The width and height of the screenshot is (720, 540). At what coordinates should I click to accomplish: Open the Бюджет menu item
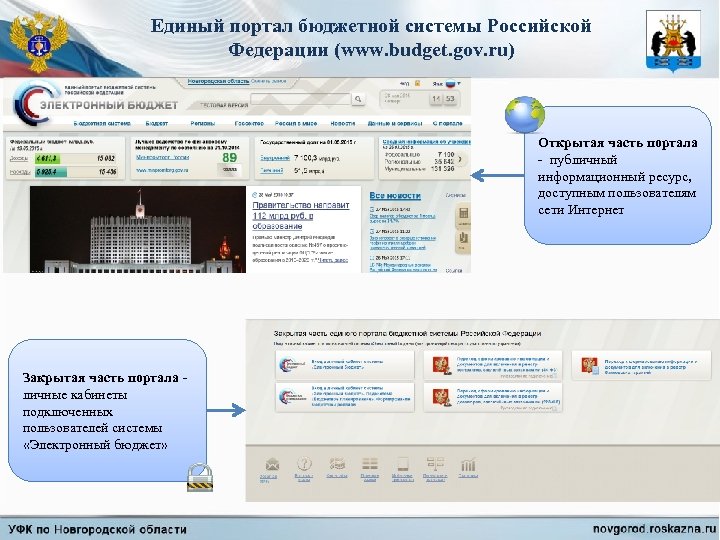[157, 123]
